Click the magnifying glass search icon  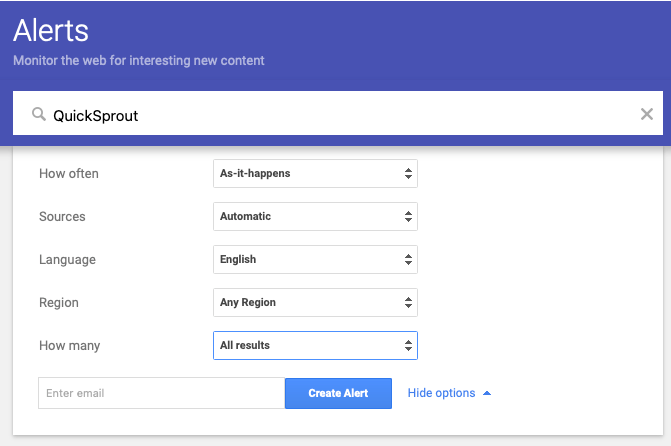point(39,114)
